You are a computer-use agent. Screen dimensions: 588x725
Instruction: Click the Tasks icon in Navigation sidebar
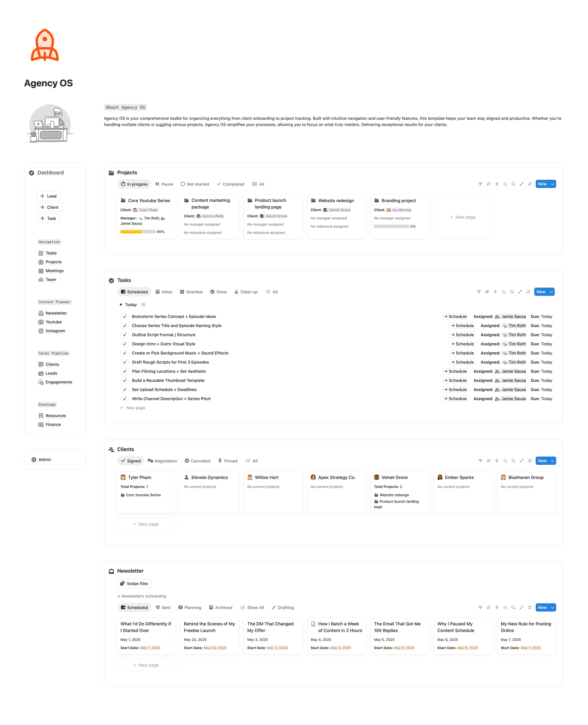tap(41, 253)
